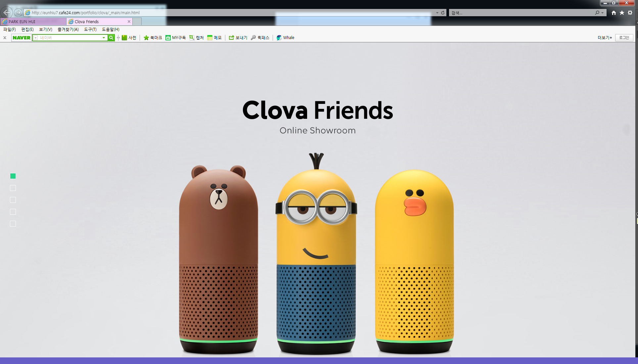
Task: Open the browser Home page icon
Action: 614,13
